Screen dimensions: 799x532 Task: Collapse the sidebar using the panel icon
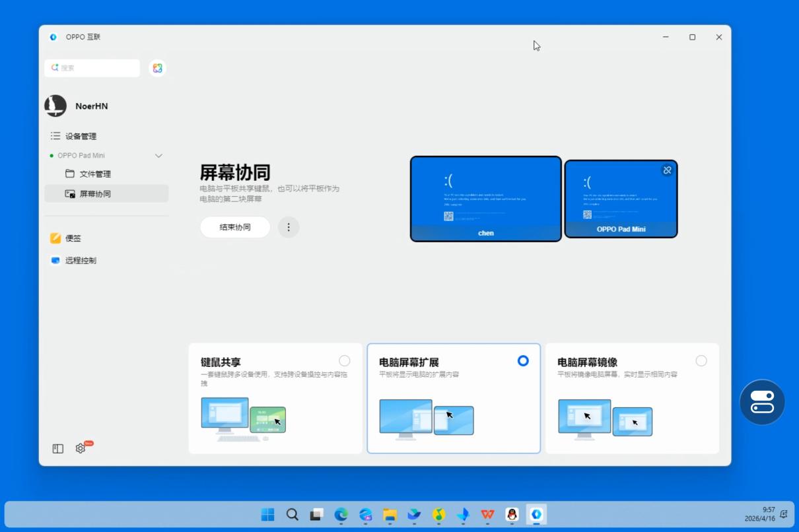pyautogui.click(x=56, y=448)
